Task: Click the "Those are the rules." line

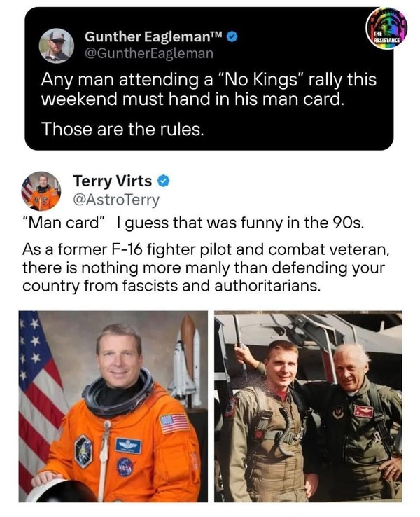Action: click(x=121, y=129)
